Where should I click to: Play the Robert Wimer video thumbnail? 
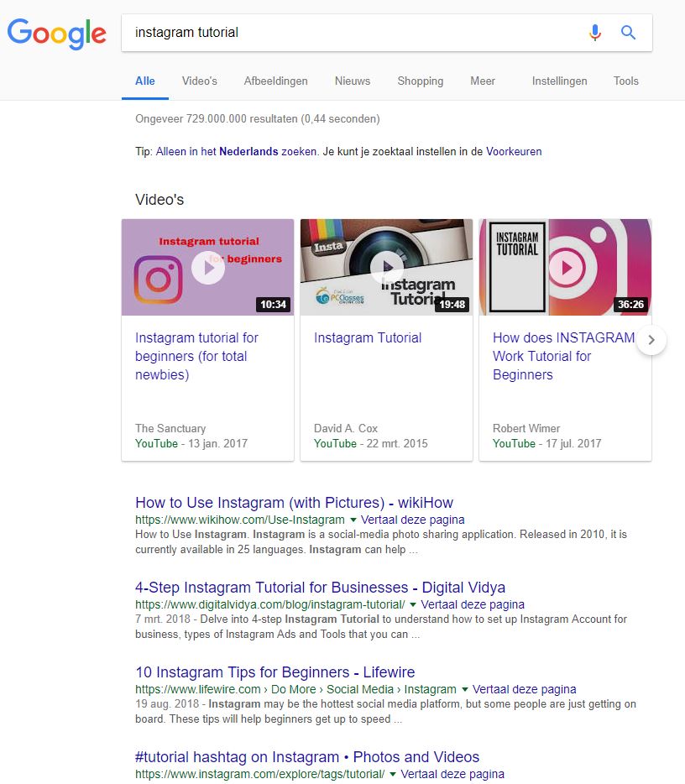[566, 268]
